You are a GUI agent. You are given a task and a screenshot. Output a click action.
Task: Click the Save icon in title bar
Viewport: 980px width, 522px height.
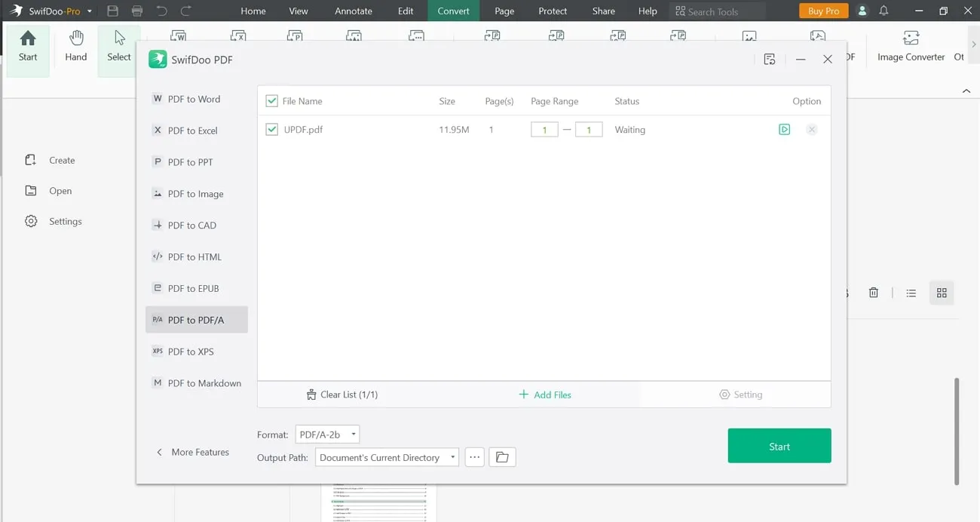(x=112, y=11)
